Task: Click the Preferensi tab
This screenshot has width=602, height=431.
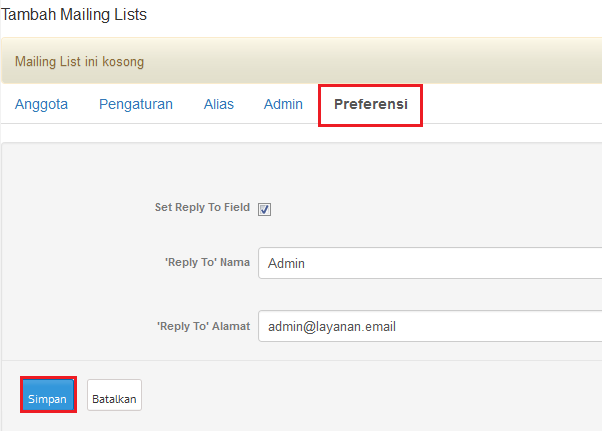Action: coord(370,104)
